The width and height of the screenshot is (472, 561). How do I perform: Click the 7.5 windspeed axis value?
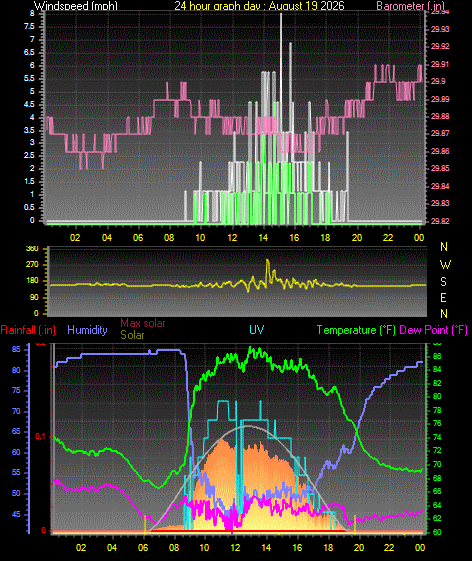pyautogui.click(x=30, y=27)
